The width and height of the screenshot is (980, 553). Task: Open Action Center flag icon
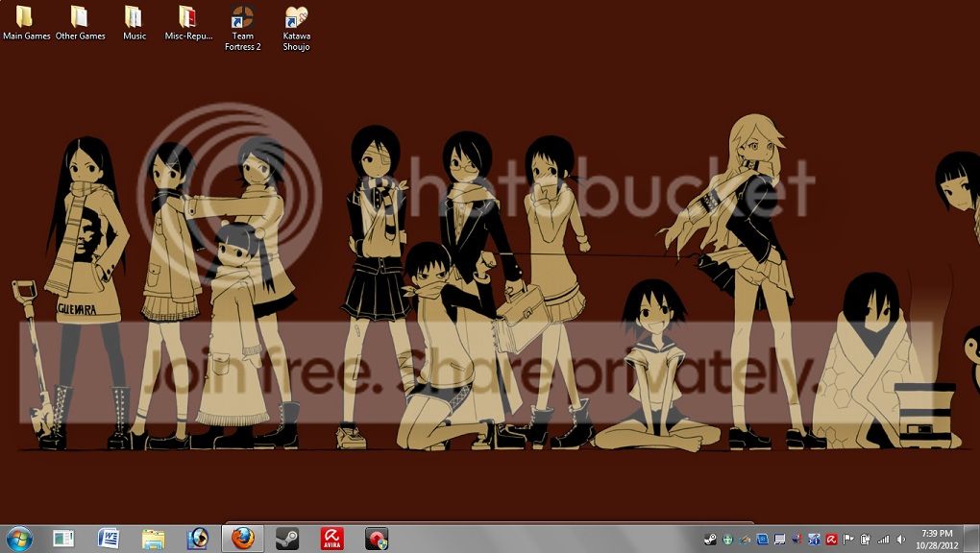click(x=848, y=540)
